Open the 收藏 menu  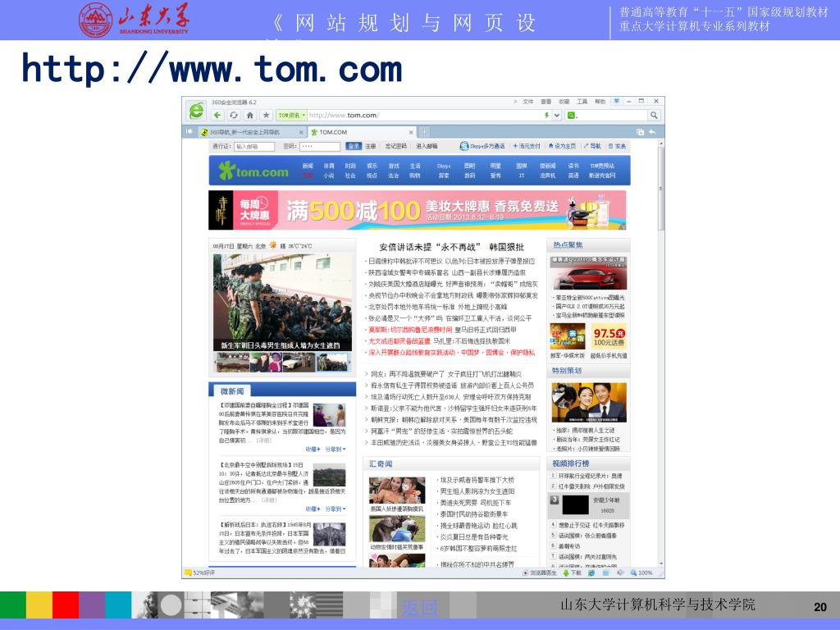pos(564,101)
